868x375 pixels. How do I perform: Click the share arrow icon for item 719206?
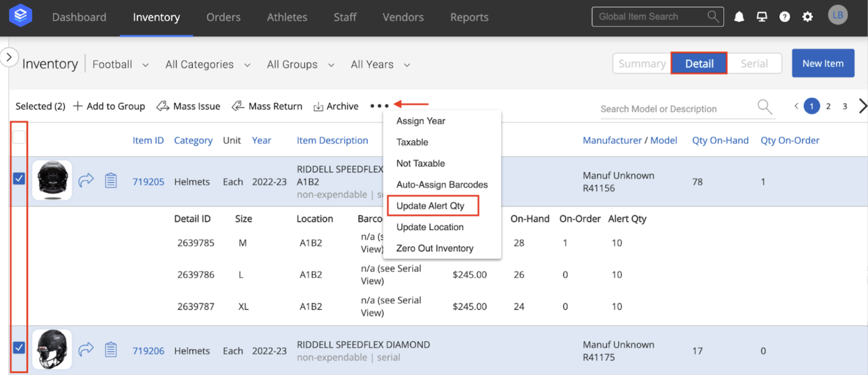[x=86, y=349]
